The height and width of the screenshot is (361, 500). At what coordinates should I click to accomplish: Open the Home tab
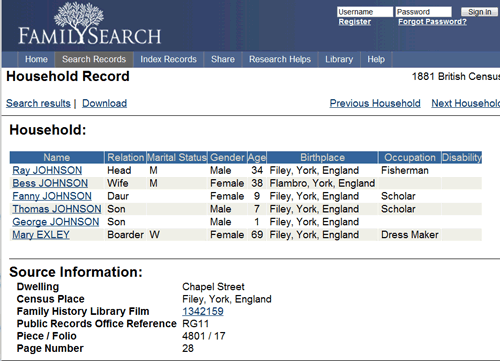click(36, 59)
